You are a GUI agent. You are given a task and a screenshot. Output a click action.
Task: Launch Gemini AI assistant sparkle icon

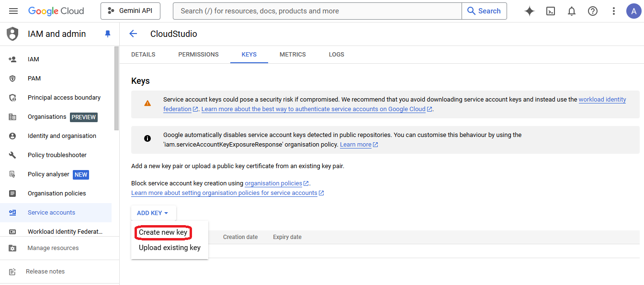click(530, 11)
